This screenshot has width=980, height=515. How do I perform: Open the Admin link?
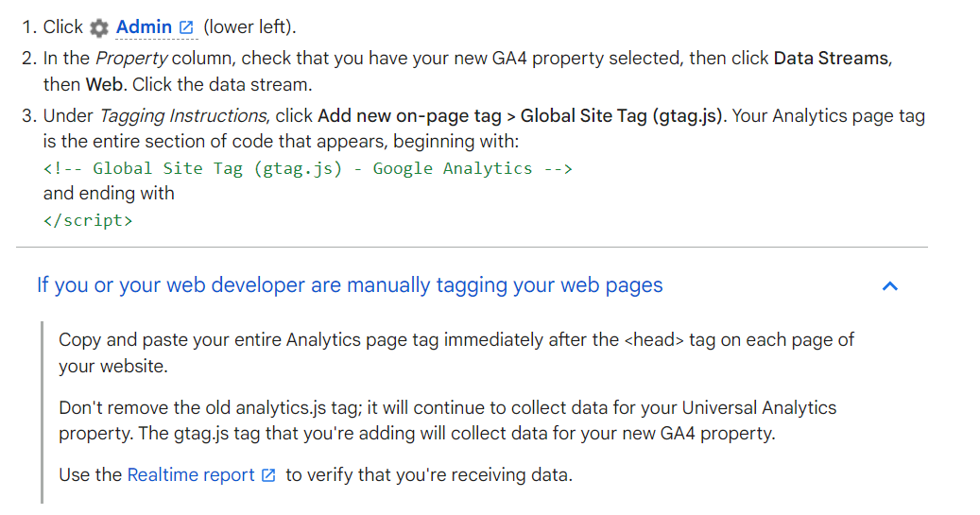pyautogui.click(x=144, y=26)
